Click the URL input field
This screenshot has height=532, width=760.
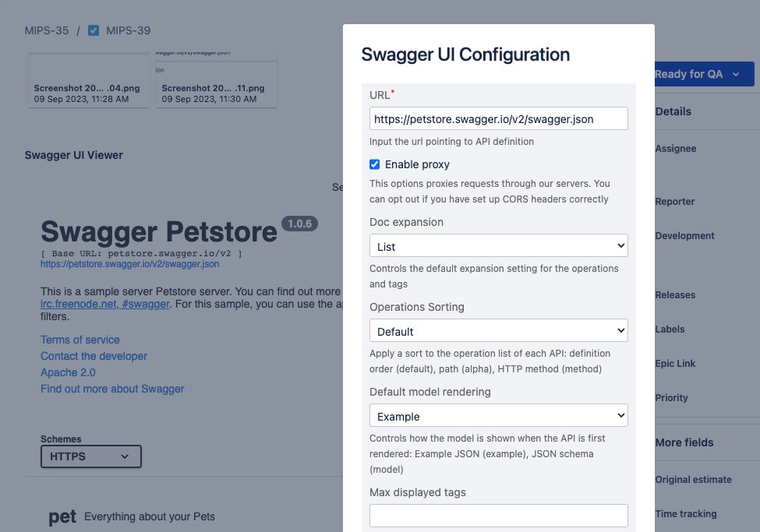498,118
